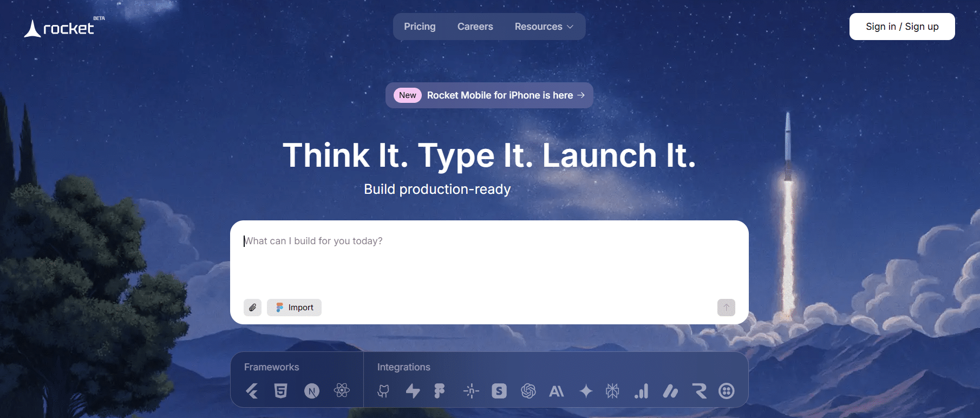Select the Stripe integration icon
Screen dimensions: 980x418
coord(499,391)
